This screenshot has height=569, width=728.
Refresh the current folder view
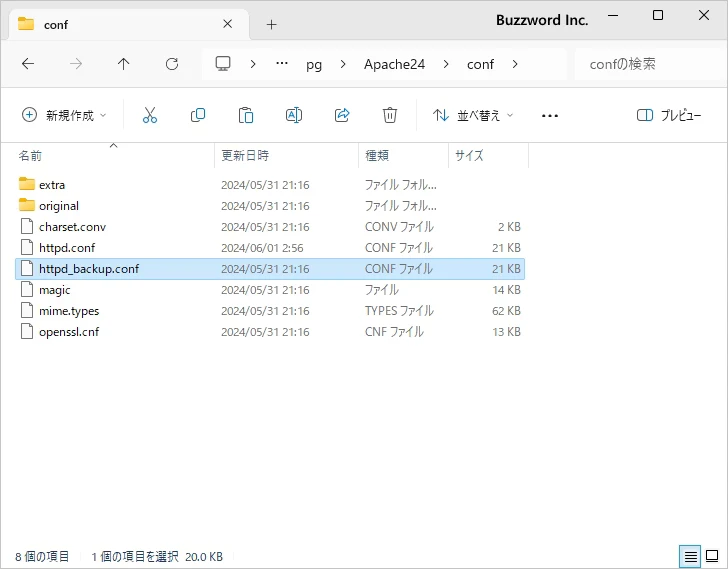pyautogui.click(x=172, y=64)
